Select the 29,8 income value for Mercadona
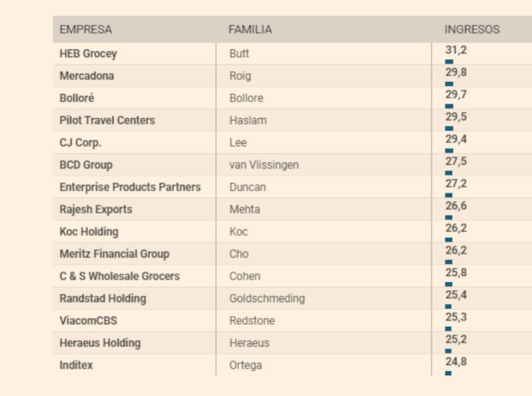The image size is (532, 396). click(456, 73)
